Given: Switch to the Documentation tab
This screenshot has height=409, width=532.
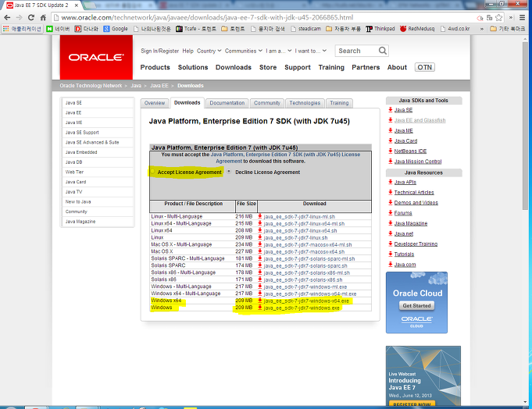Looking at the screenshot, I should pos(227,103).
